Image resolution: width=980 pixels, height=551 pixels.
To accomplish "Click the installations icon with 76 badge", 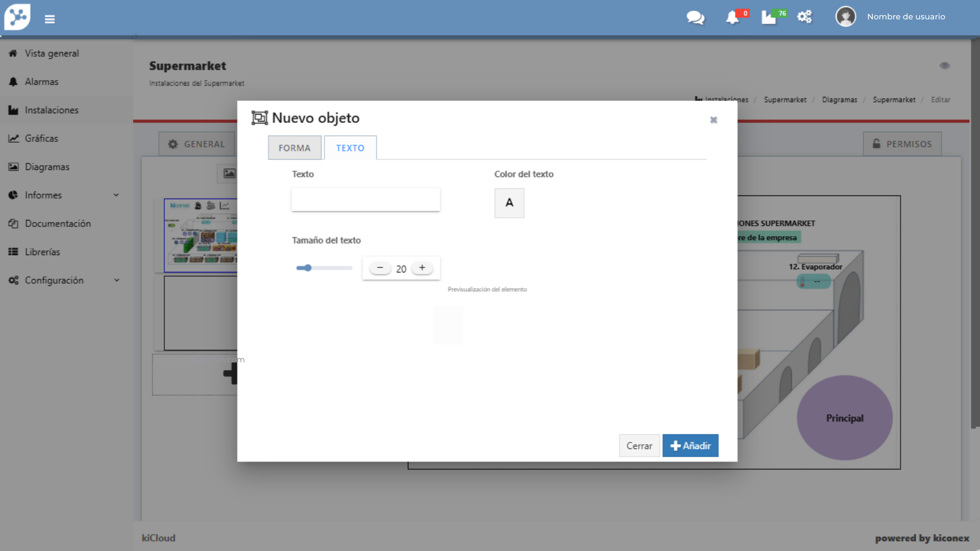I will tap(769, 17).
